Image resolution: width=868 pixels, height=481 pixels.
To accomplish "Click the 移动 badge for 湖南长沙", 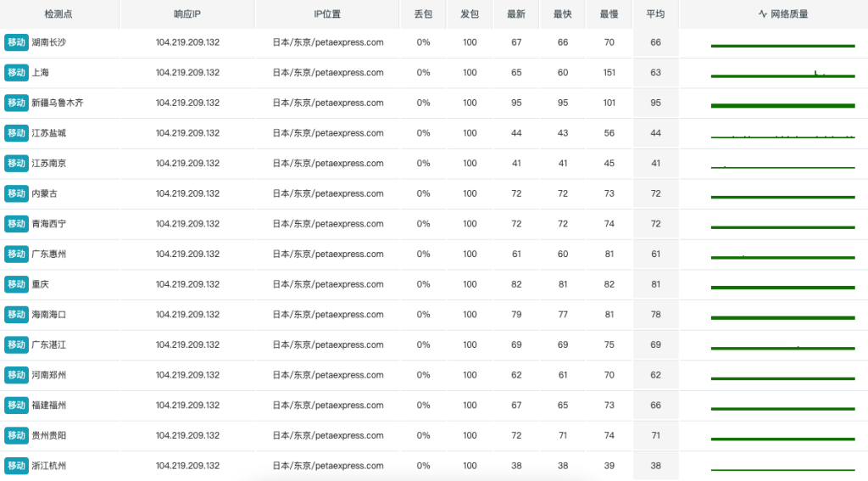I will pyautogui.click(x=16, y=42).
